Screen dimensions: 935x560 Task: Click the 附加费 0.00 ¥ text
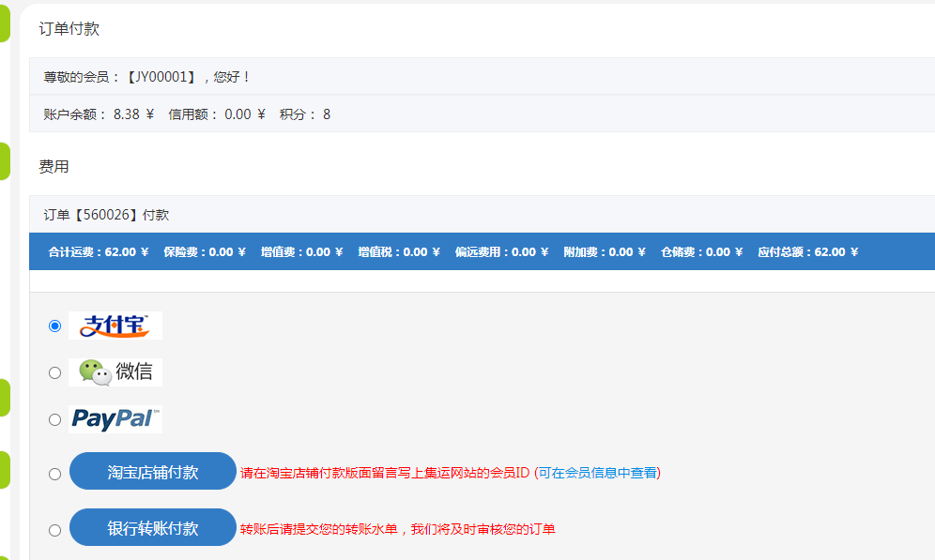605,252
